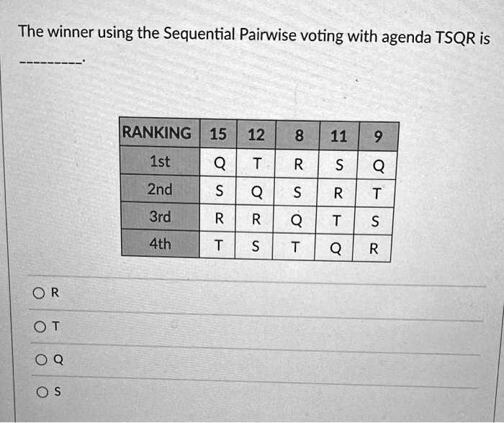Click the 8 voters column header
The width and height of the screenshot is (504, 423).
297,136
